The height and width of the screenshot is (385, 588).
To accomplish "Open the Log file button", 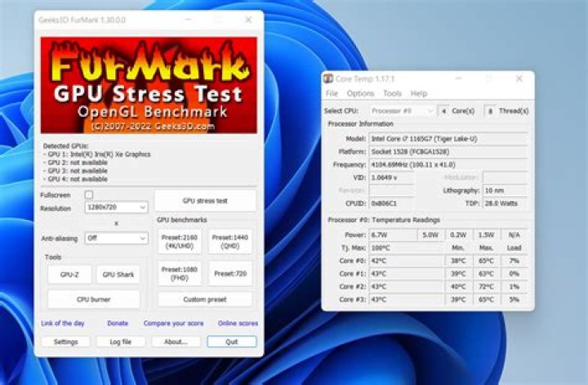I will 121,342.
